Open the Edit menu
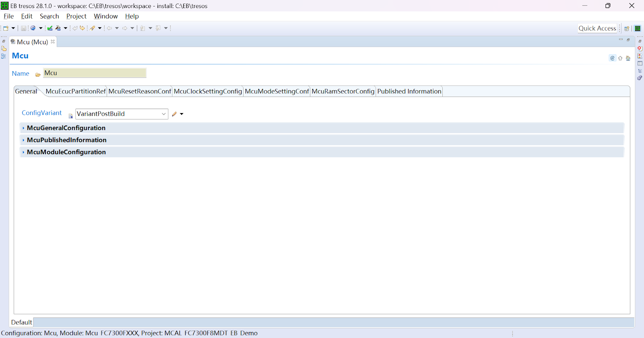 click(x=27, y=16)
